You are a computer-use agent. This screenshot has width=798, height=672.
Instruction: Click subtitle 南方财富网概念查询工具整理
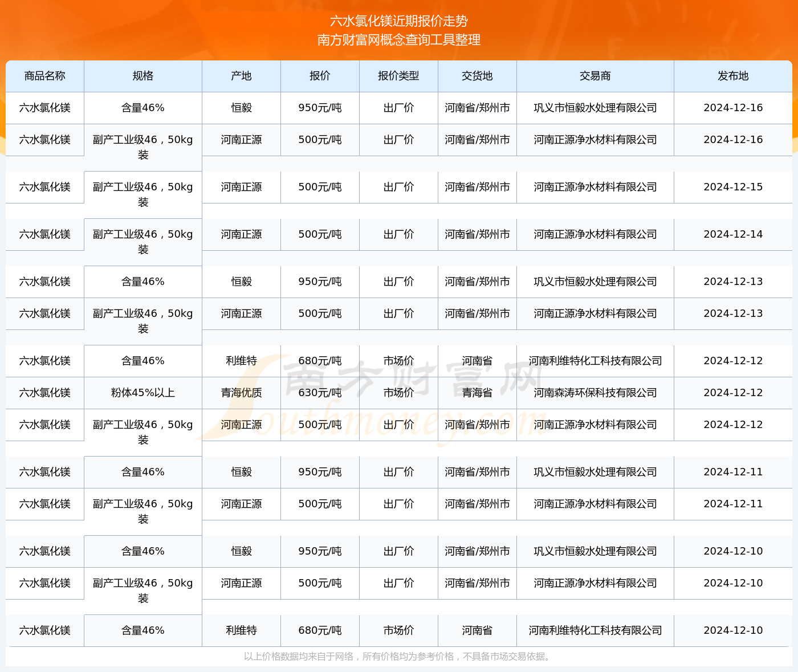pos(399,40)
